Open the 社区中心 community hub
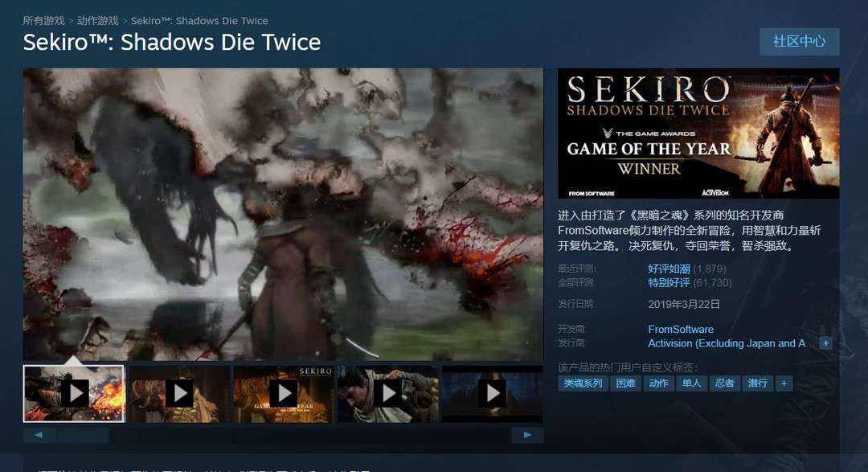Viewport: 868px width, 472px height. click(x=800, y=42)
